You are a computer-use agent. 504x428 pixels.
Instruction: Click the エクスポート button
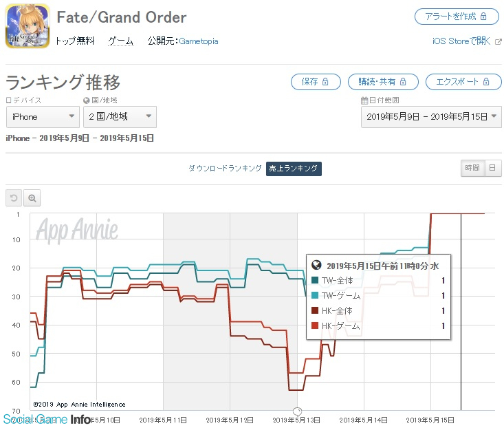463,82
